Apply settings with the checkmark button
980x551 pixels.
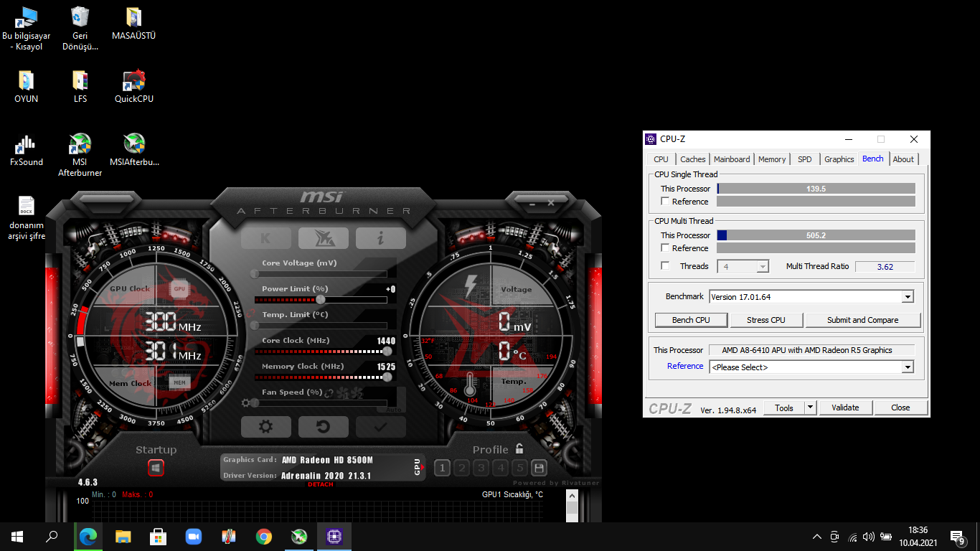[x=381, y=427]
